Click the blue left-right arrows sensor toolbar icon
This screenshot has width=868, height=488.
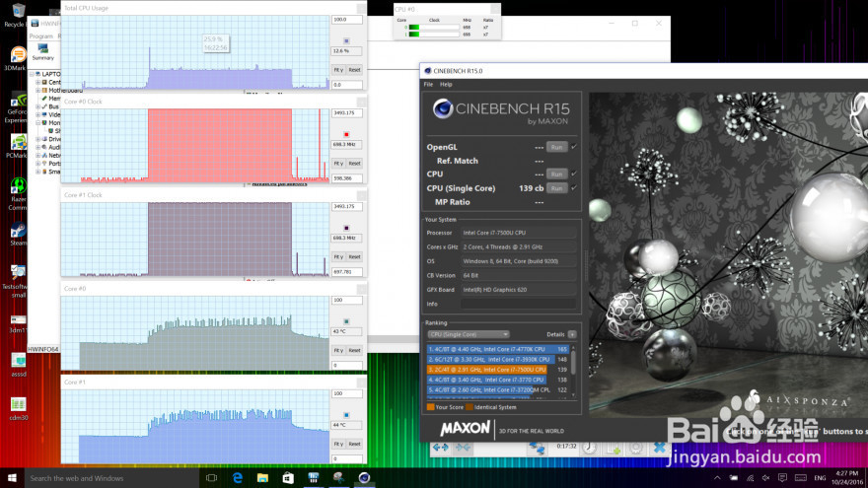point(441,447)
